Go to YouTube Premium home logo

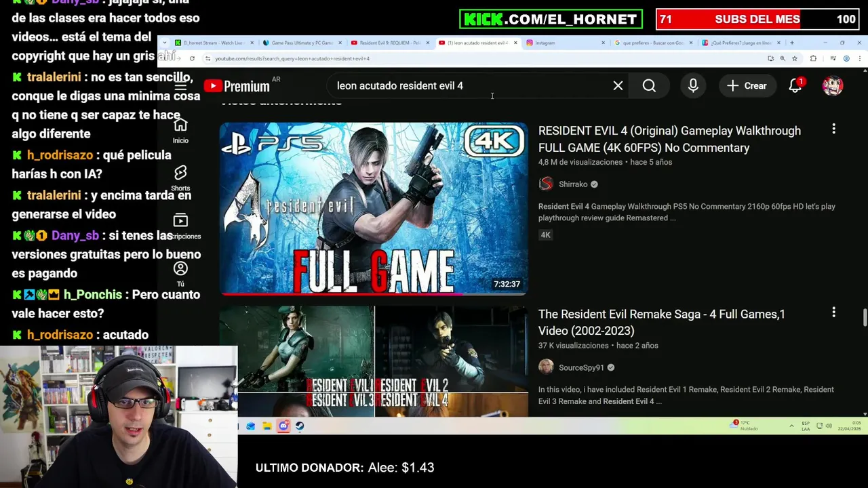[x=237, y=86]
